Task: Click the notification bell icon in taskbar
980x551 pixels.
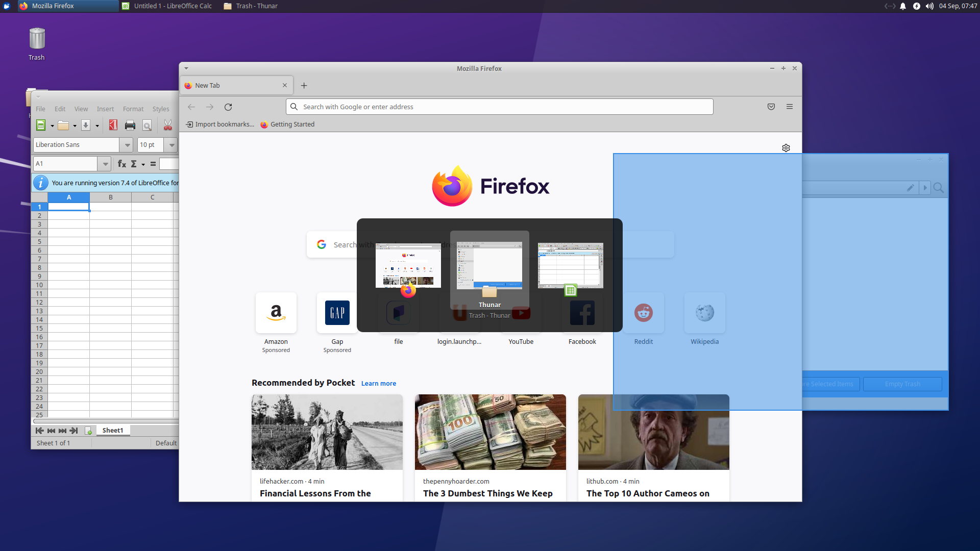Action: tap(902, 6)
